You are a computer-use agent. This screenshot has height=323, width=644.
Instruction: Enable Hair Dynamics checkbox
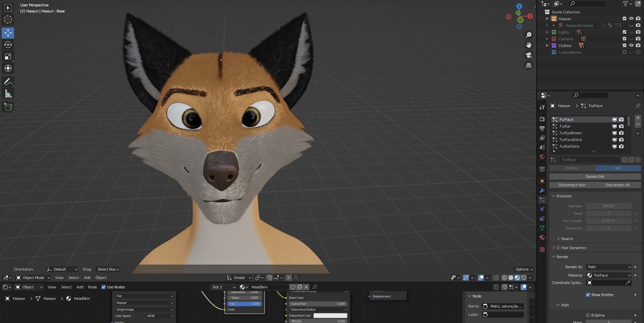point(558,248)
